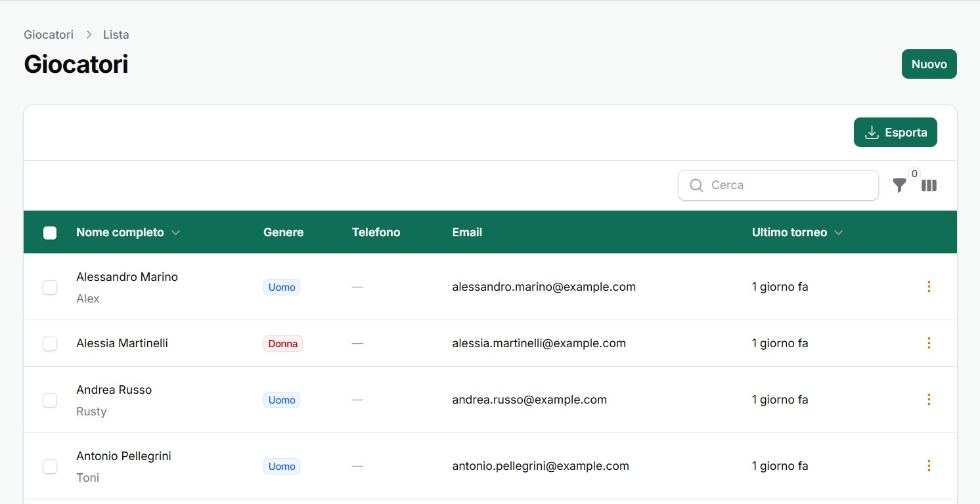Sort by Nome completo column
Viewport: 980px width, 504px height.
[128, 232]
